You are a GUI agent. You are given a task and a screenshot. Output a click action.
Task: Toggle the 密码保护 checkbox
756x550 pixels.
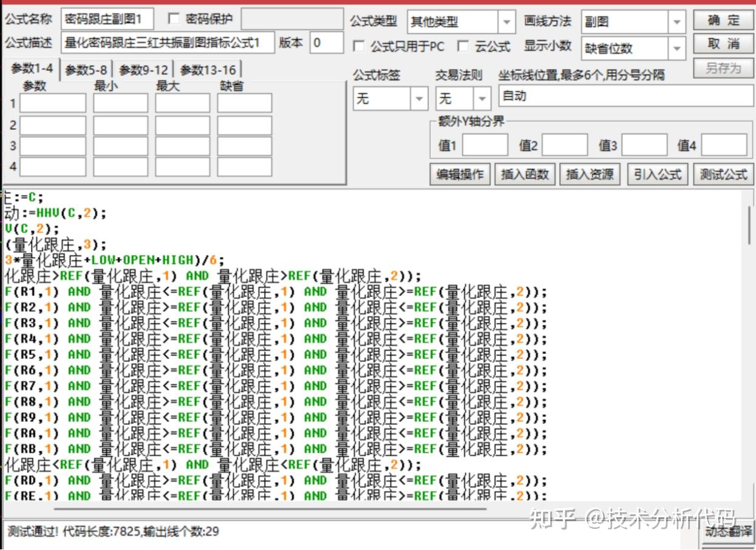(x=174, y=19)
